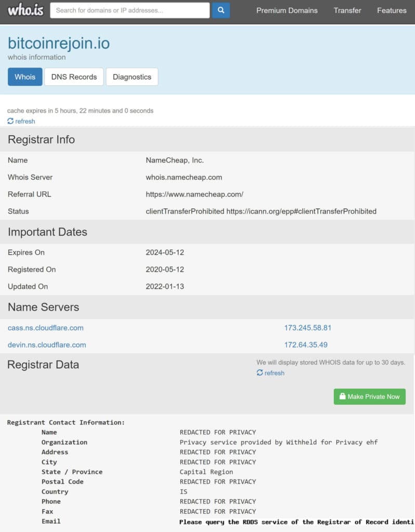Select 'Privacy service provided by Withheld for Privacy ehf'
Viewport: 415px width, 532px height.
coord(278,442)
